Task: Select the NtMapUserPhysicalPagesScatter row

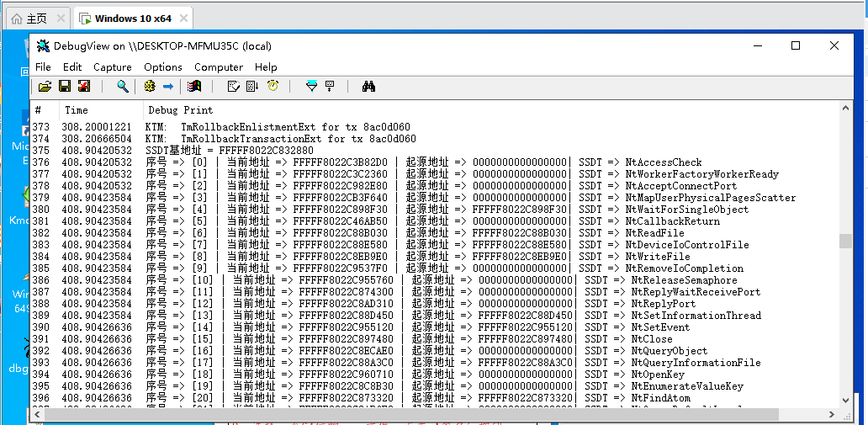Action: coord(435,197)
